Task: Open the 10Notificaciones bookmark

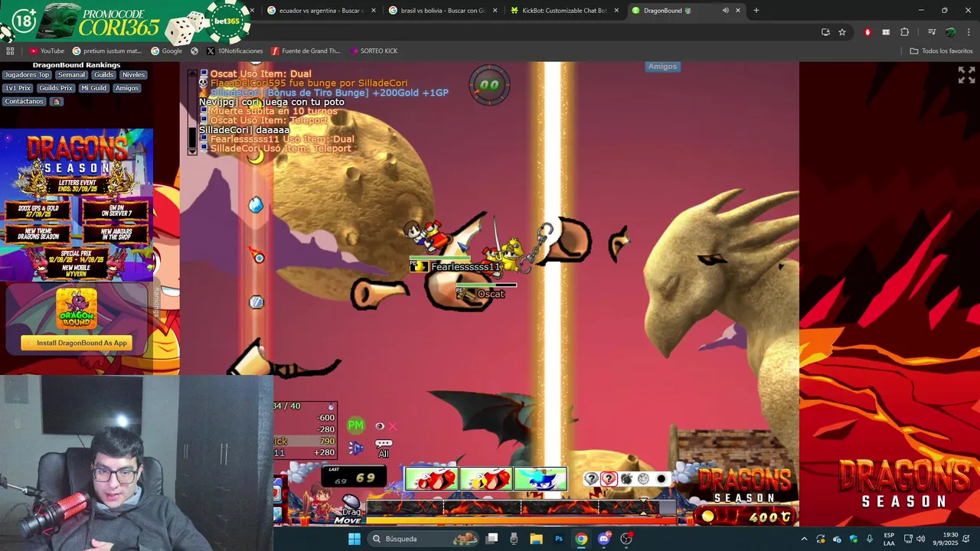Action: (x=235, y=51)
